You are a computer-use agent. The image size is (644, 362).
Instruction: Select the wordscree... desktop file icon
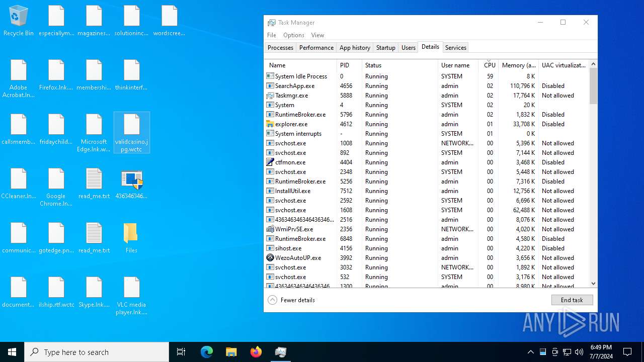pyautogui.click(x=169, y=21)
